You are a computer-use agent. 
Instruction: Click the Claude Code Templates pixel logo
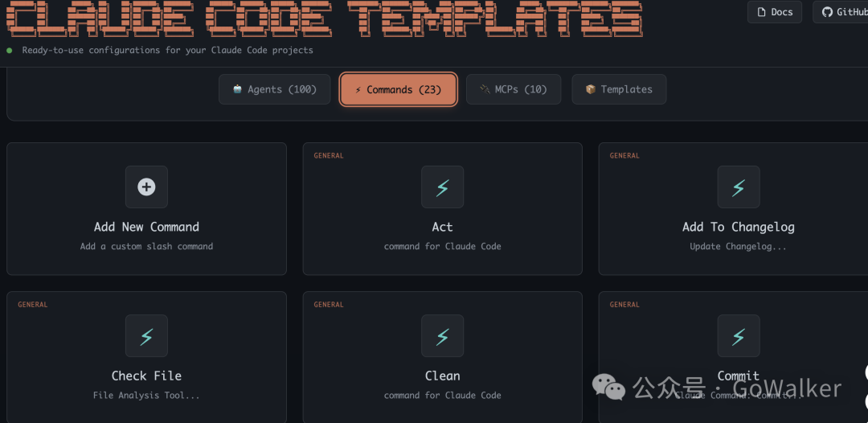tap(324, 18)
